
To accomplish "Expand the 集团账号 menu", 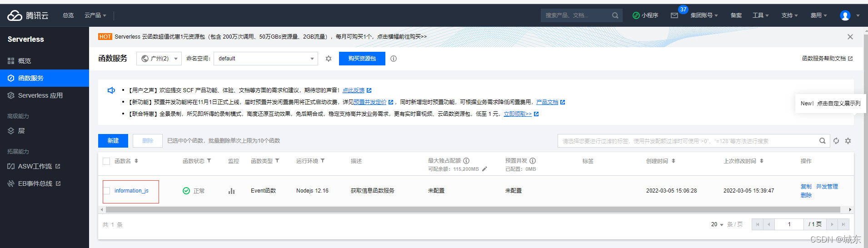I will (x=704, y=15).
